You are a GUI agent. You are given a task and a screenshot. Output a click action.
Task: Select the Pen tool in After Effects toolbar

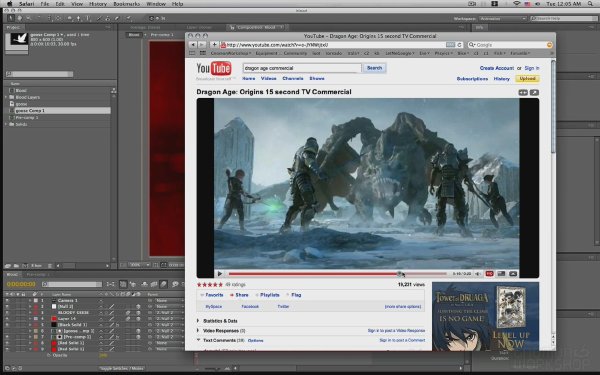(79, 18)
